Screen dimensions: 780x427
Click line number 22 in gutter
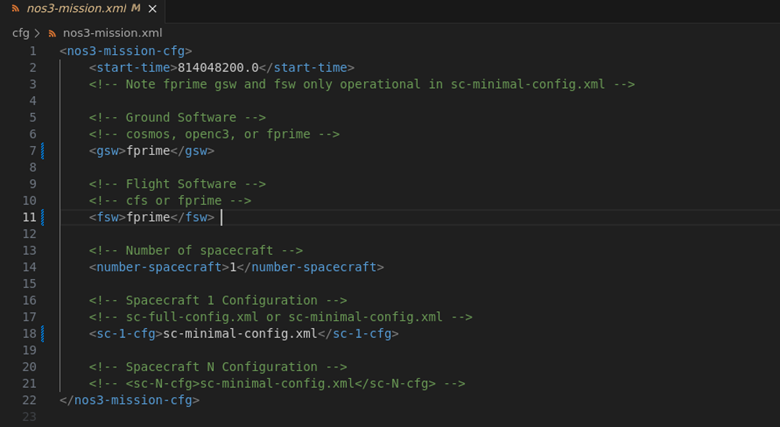click(29, 400)
